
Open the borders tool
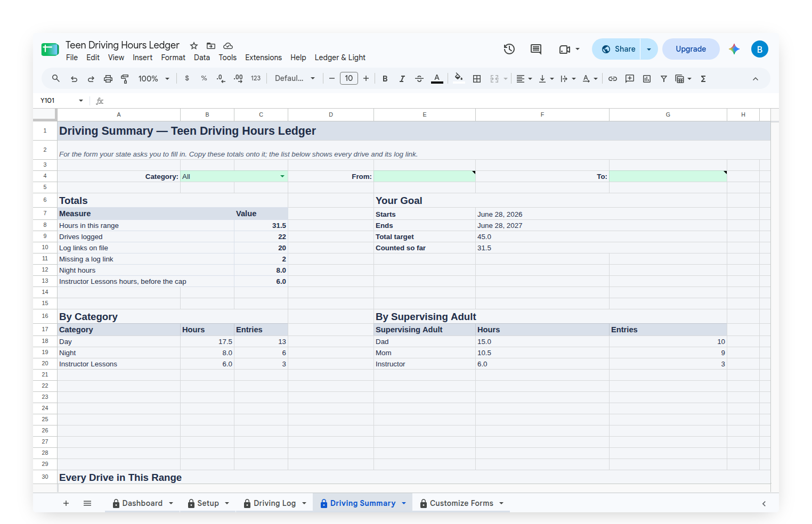click(x=477, y=79)
